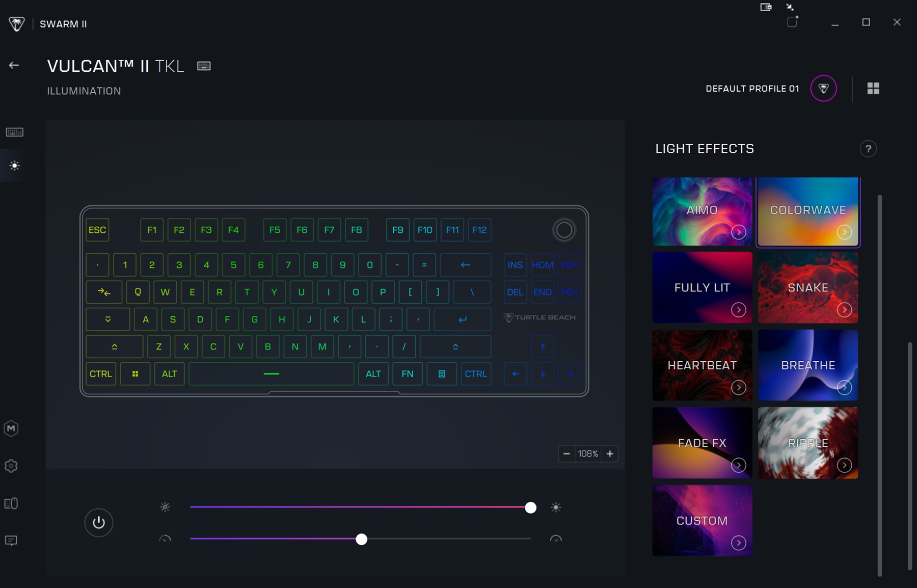Choose the Heartbeat light effect tile
917x588 pixels.
click(702, 365)
